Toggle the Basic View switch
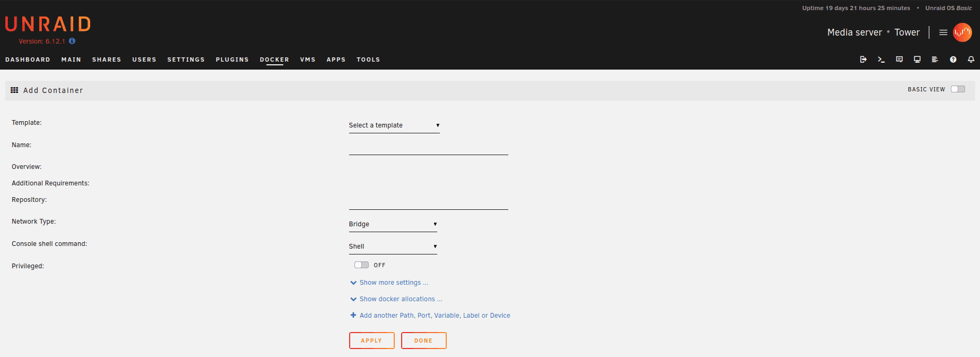 pos(958,89)
